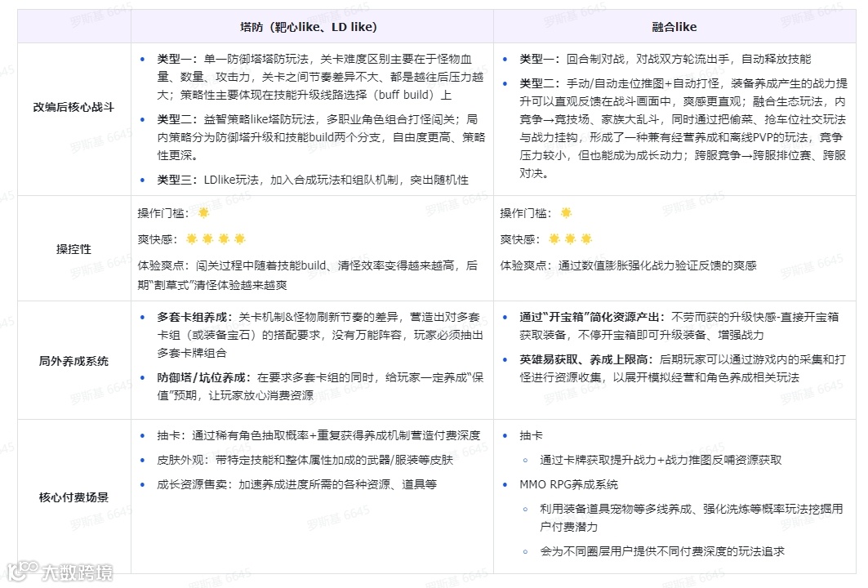Click the 类型一：回合制对战 bullet
This screenshot has height=588, width=868.
tap(665, 59)
